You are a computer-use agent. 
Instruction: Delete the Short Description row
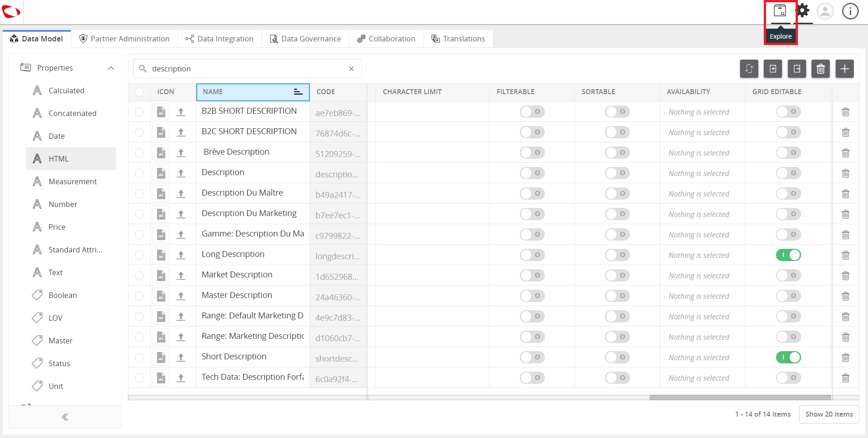pyautogui.click(x=846, y=357)
